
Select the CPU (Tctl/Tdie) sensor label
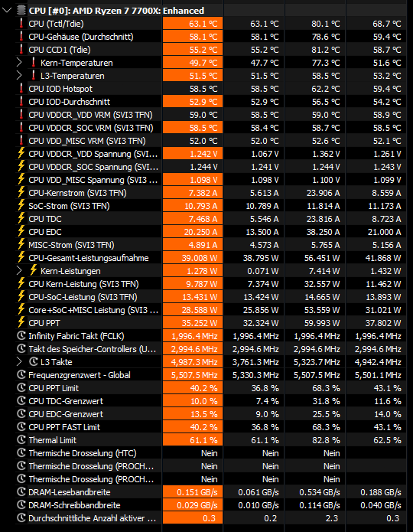[x=57, y=24]
